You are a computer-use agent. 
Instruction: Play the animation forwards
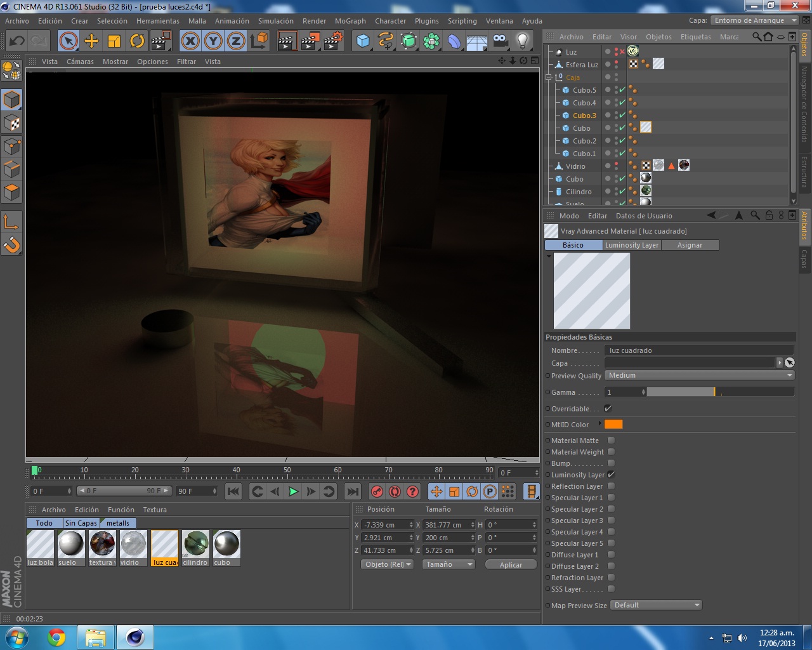point(293,491)
